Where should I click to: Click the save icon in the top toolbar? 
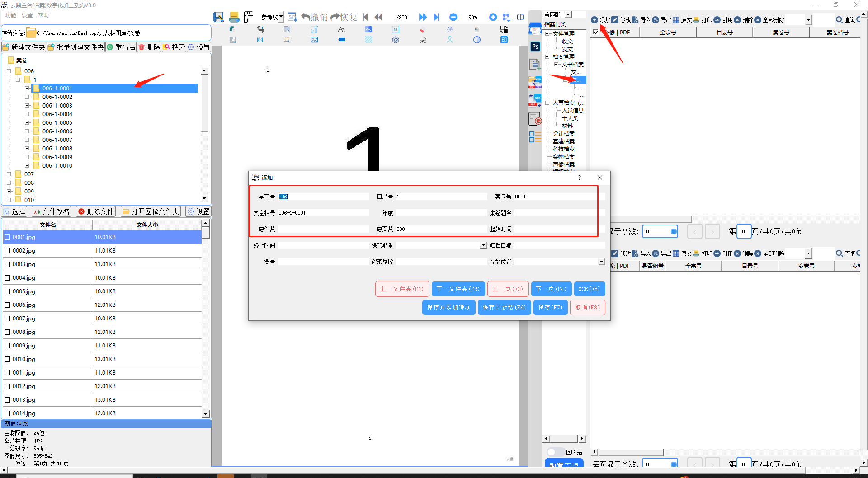219,17
